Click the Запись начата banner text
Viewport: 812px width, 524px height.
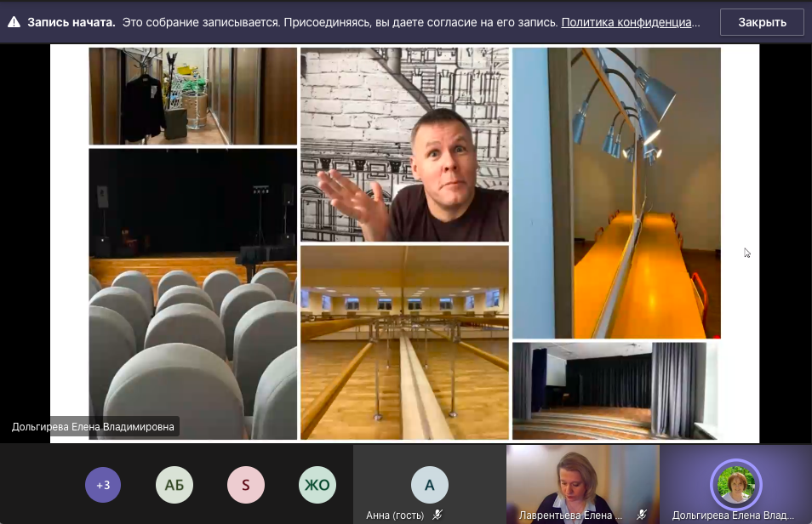coord(71,22)
